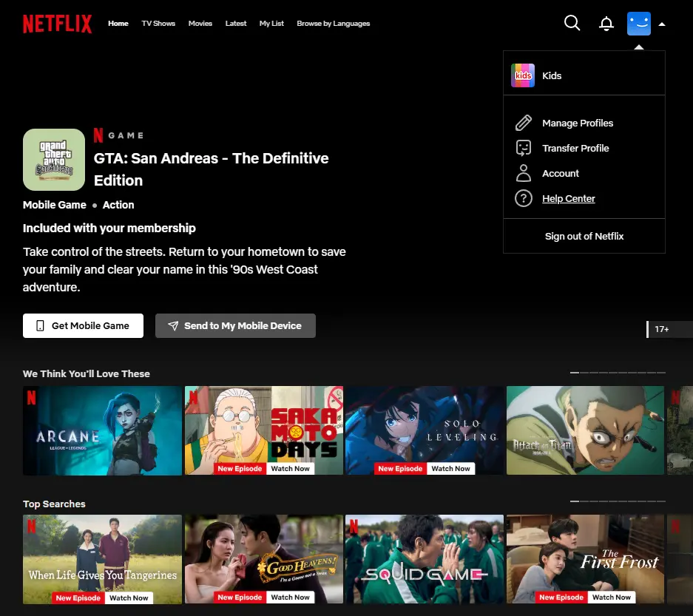Open the notifications bell
The image size is (693, 616).
606,24
